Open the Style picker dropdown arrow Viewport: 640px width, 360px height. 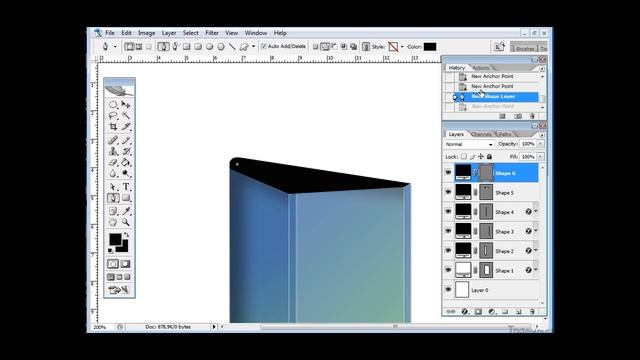tap(402, 47)
